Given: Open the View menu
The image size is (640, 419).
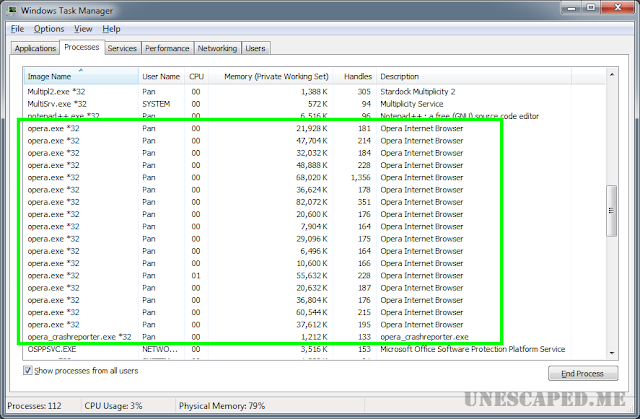Looking at the screenshot, I should tap(83, 29).
